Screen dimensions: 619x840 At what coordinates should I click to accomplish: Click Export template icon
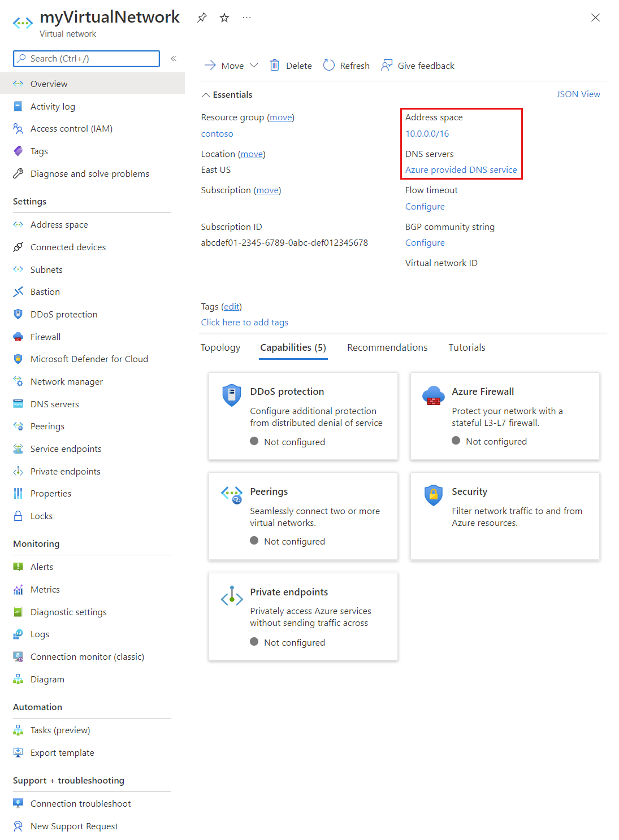[x=18, y=753]
